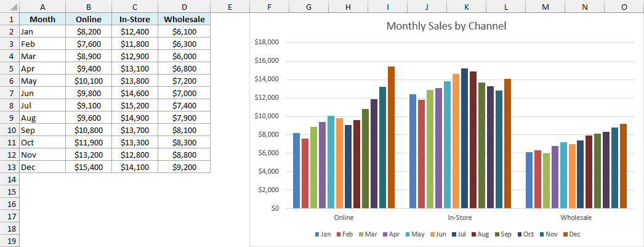Viewport: 644px width, 247px height.
Task: Click the $10,000 axis label
Action: 267,116
